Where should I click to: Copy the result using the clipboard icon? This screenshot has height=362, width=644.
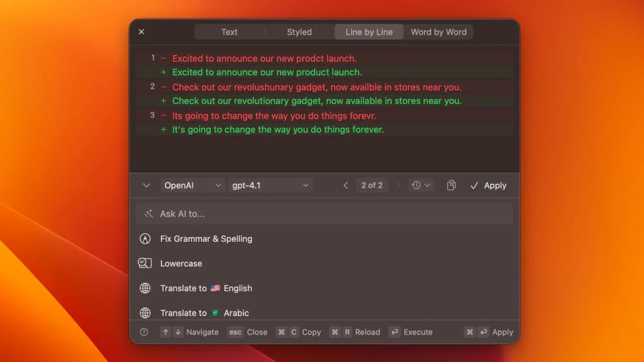point(451,185)
